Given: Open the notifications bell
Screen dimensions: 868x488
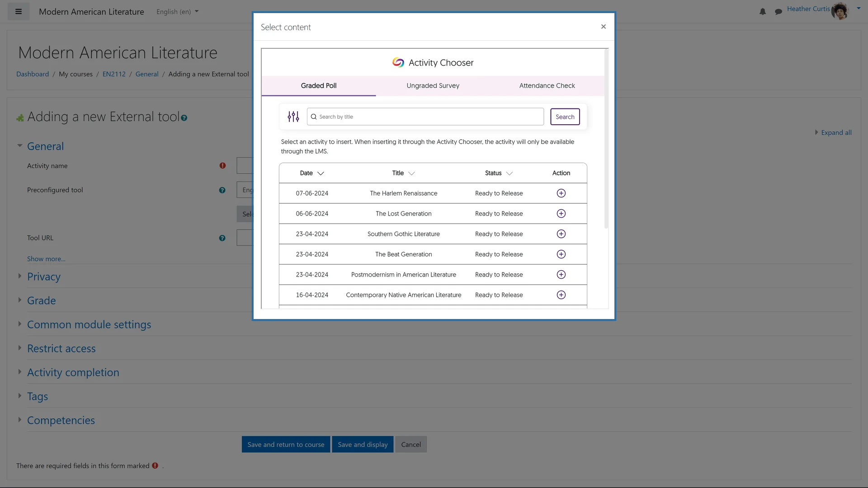Looking at the screenshot, I should [x=763, y=12].
